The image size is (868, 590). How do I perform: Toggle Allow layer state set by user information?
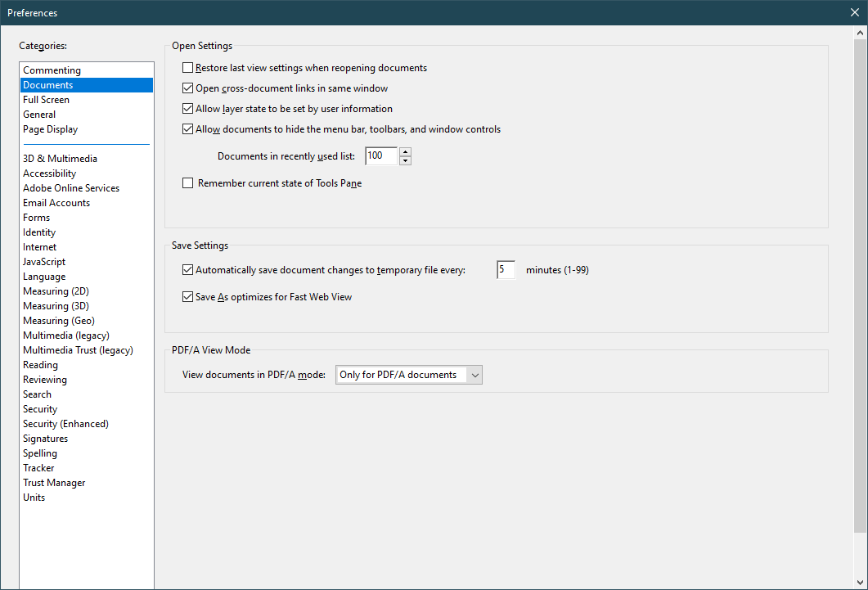coord(187,109)
